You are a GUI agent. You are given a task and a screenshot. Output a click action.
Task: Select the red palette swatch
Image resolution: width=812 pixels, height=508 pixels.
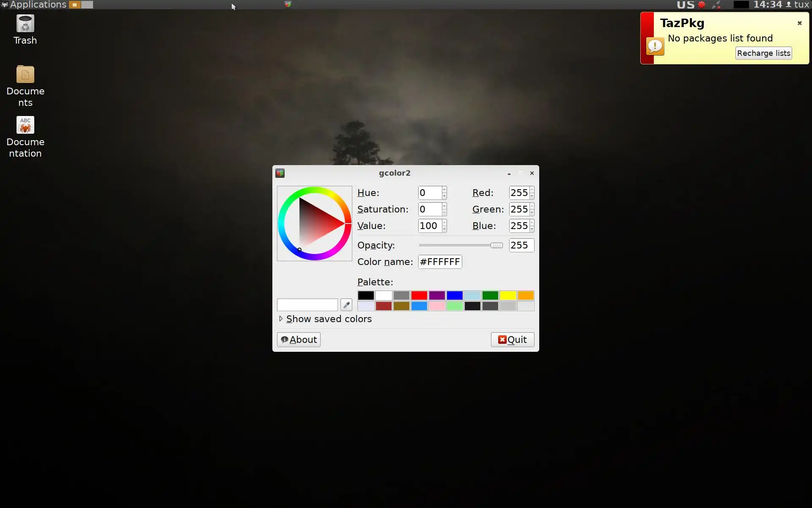pyautogui.click(x=419, y=295)
